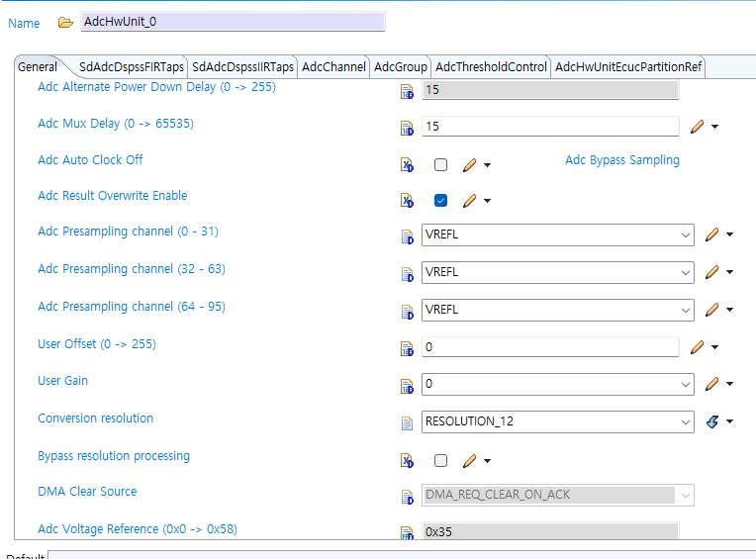Image resolution: width=756 pixels, height=559 pixels.
Task: Open the RESOLUTION_12 conversion resolution dropdown
Action: (685, 422)
